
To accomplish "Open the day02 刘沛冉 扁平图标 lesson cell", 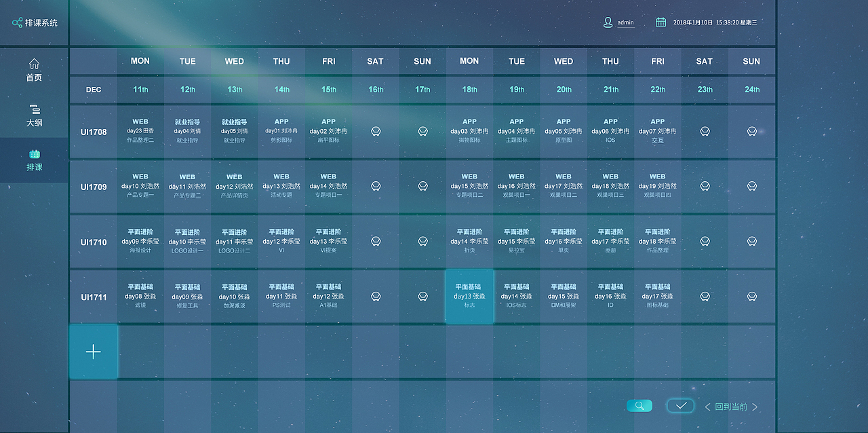I will [328, 131].
